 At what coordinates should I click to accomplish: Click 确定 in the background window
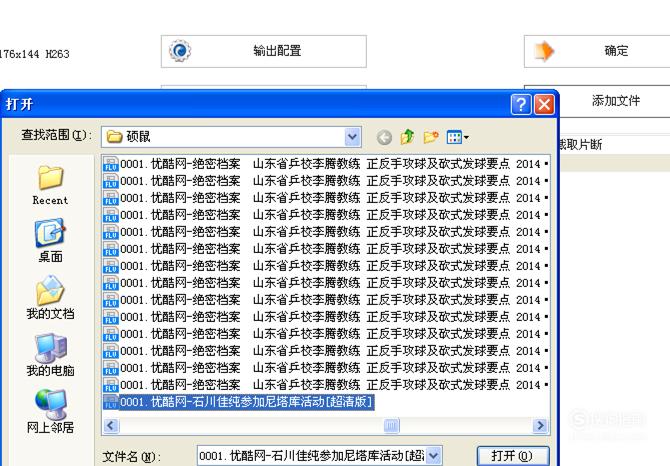(x=597, y=51)
